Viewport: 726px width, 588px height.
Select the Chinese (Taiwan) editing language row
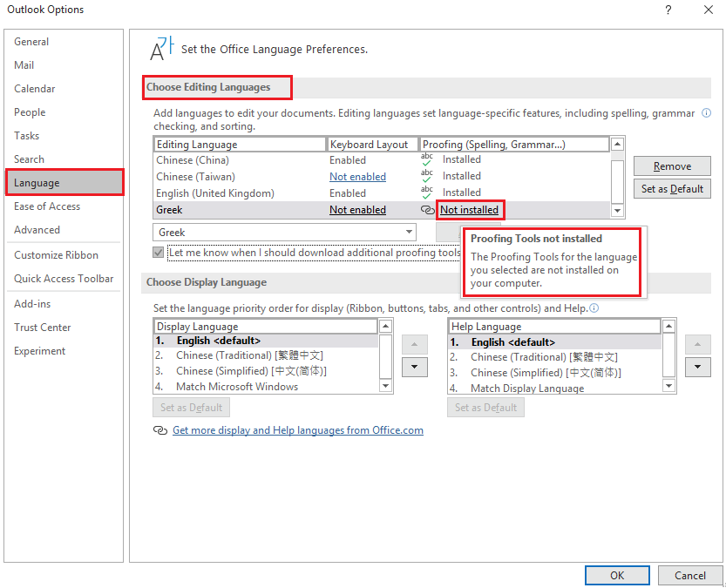(382, 177)
